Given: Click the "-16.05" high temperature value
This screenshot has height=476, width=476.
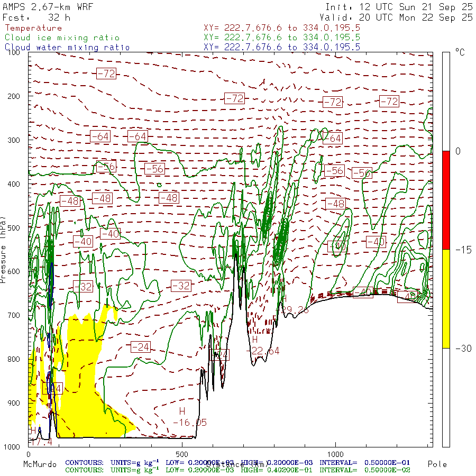Looking at the screenshot, I should tap(190, 422).
